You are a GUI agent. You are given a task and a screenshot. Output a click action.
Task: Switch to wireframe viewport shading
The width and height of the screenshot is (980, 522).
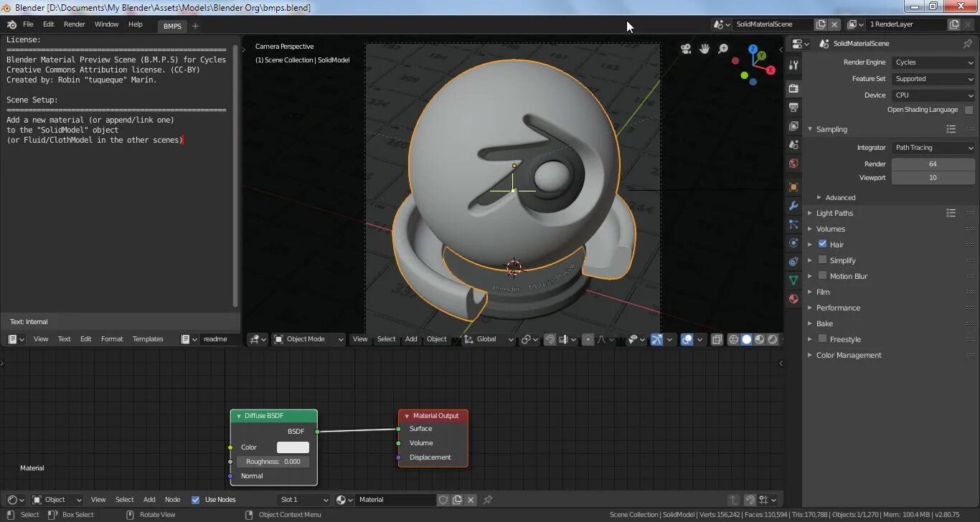click(x=733, y=339)
